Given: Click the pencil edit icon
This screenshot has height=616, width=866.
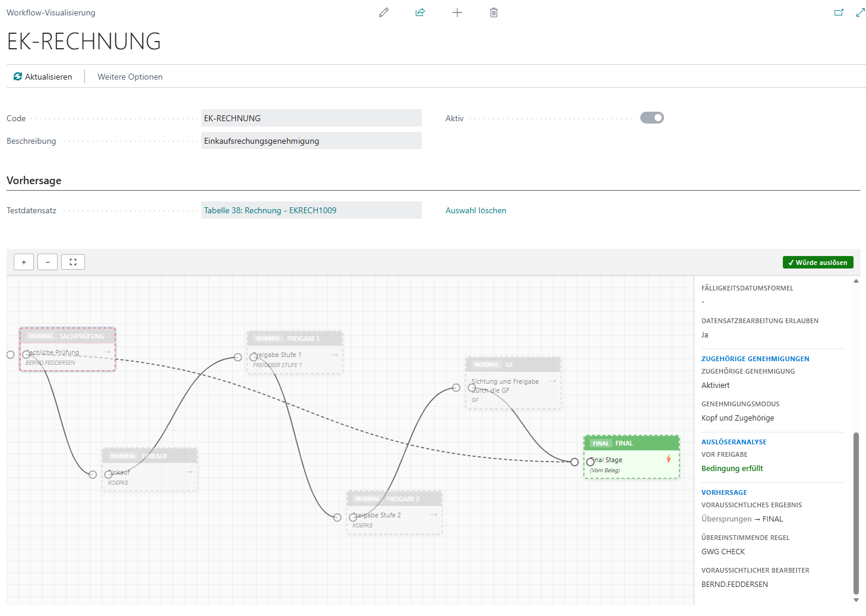Looking at the screenshot, I should pos(384,12).
